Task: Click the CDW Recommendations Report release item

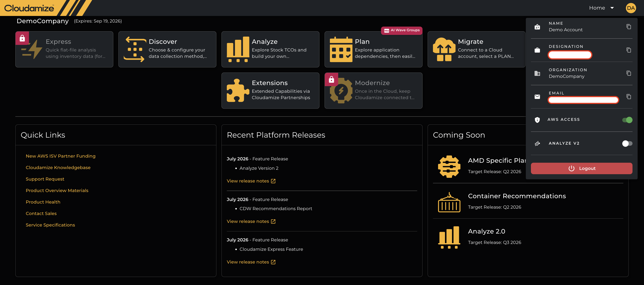Action: coord(276,209)
